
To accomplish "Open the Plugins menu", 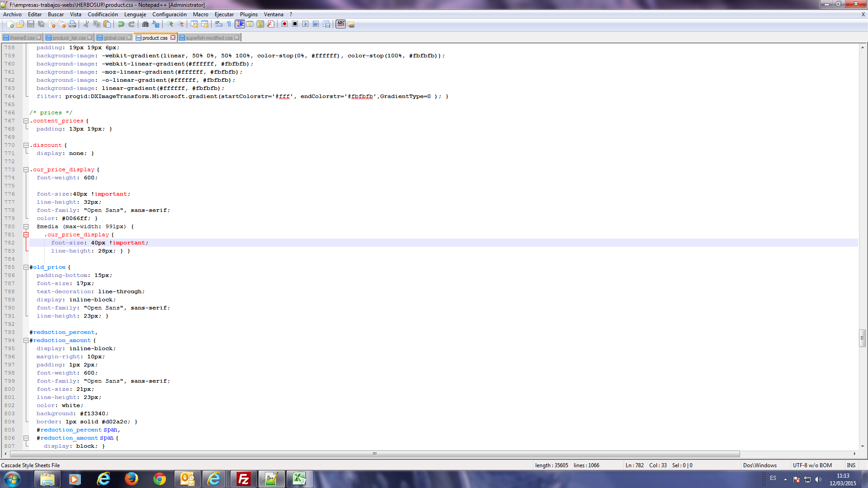I will pos(248,14).
